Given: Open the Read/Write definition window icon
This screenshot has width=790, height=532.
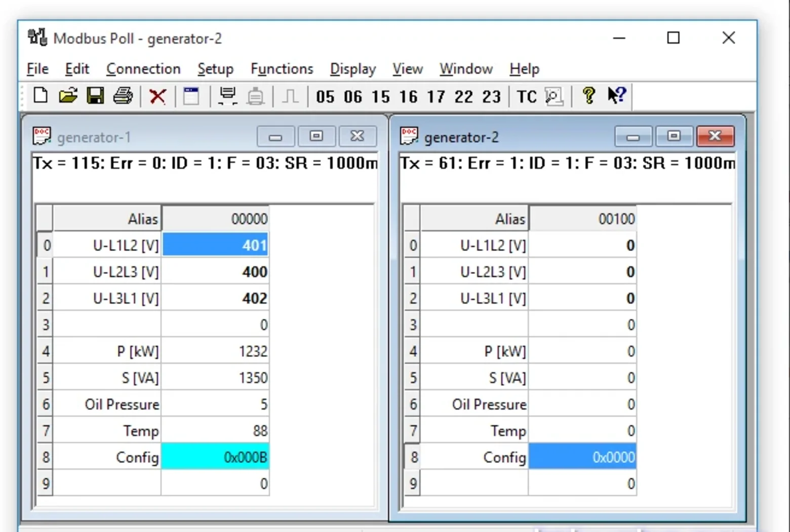Looking at the screenshot, I should pyautogui.click(x=191, y=96).
